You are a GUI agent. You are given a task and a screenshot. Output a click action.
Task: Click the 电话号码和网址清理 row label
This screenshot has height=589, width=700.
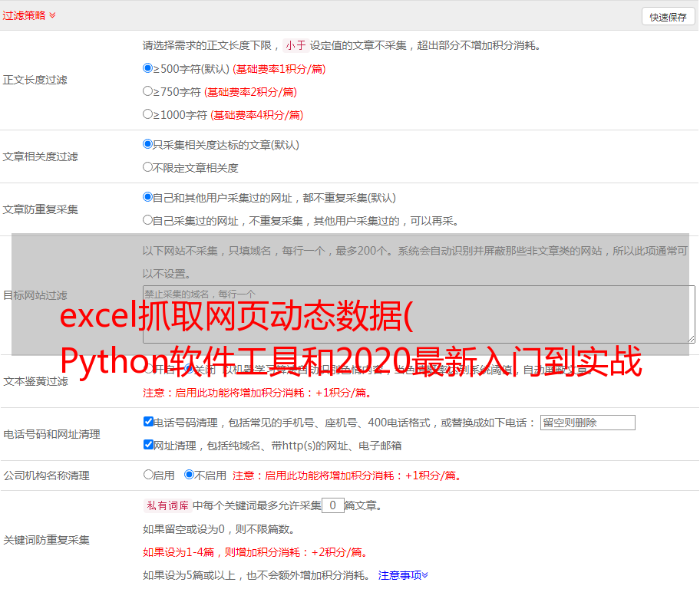point(51,434)
